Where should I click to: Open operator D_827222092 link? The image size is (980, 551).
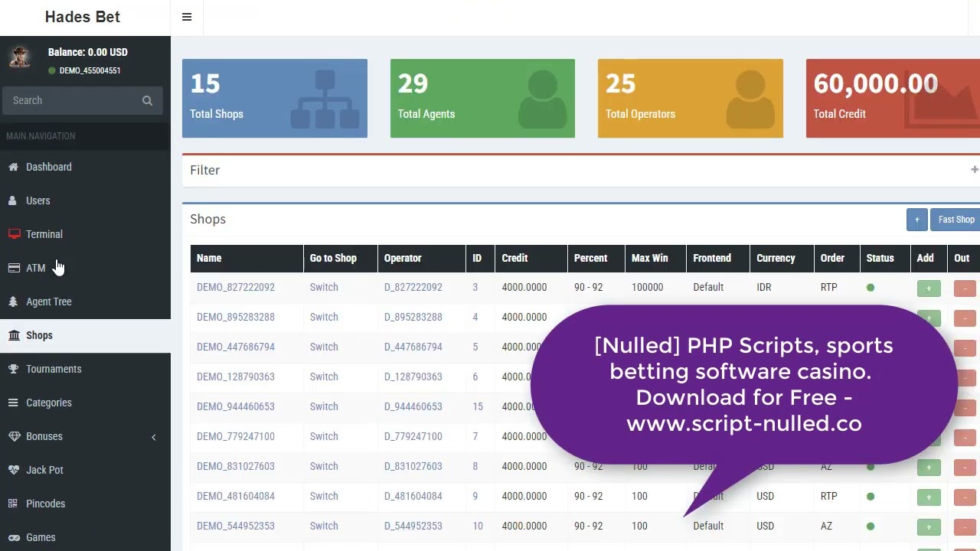413,287
